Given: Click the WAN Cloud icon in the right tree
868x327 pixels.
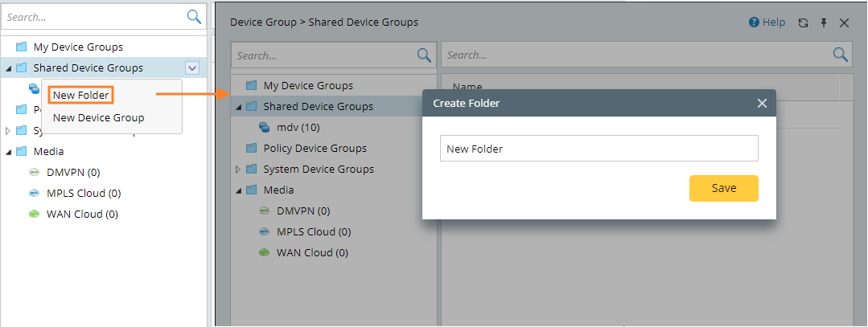Looking at the screenshot, I should pos(265,252).
